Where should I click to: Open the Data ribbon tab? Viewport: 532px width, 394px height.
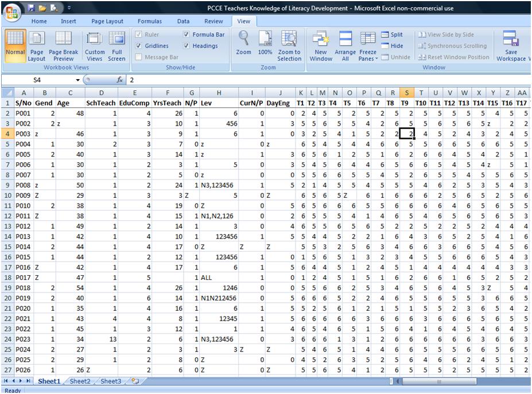click(x=183, y=21)
